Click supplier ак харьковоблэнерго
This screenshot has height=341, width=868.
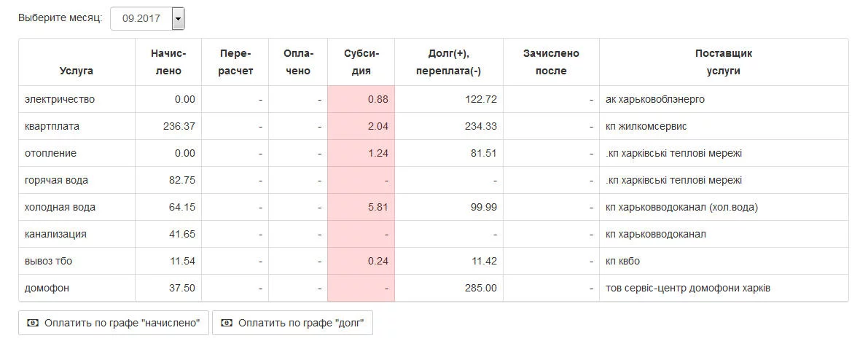pos(655,100)
